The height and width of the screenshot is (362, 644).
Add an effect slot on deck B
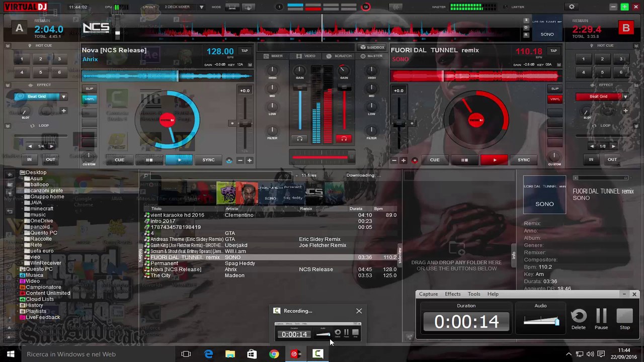coord(625,111)
